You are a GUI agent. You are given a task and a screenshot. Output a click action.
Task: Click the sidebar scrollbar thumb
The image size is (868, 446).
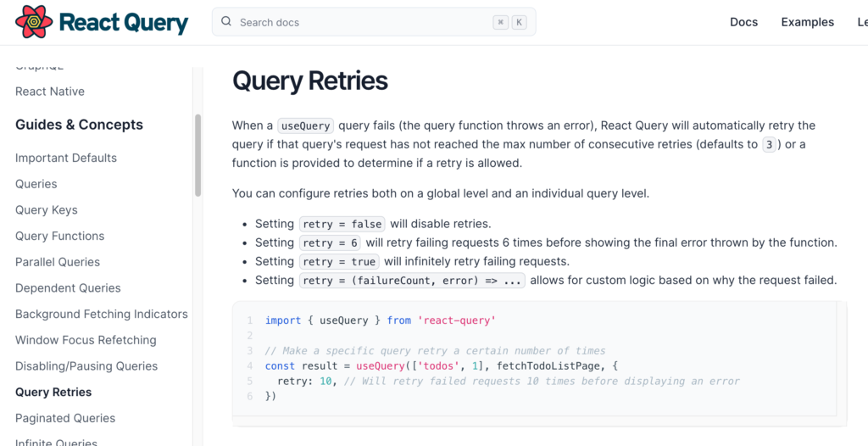click(x=198, y=155)
